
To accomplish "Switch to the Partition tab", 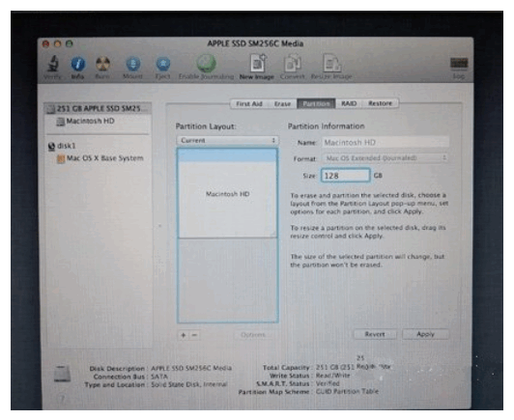I will click(316, 104).
